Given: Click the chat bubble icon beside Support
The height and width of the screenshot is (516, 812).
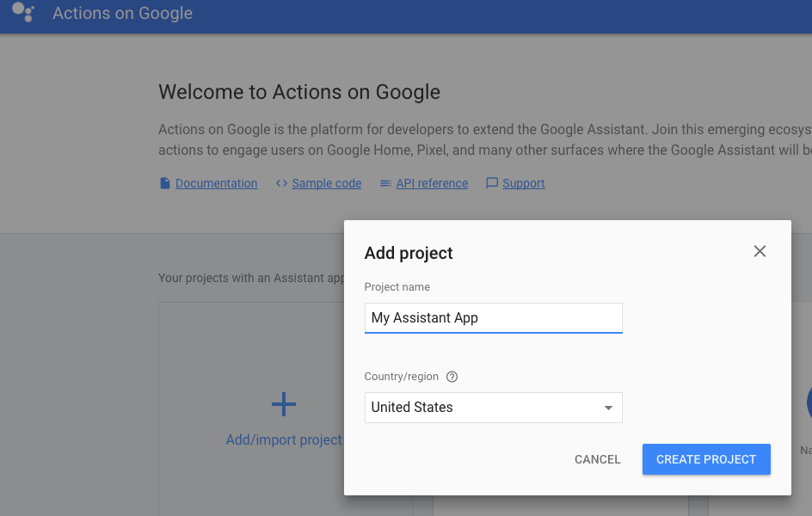Looking at the screenshot, I should tap(492, 182).
